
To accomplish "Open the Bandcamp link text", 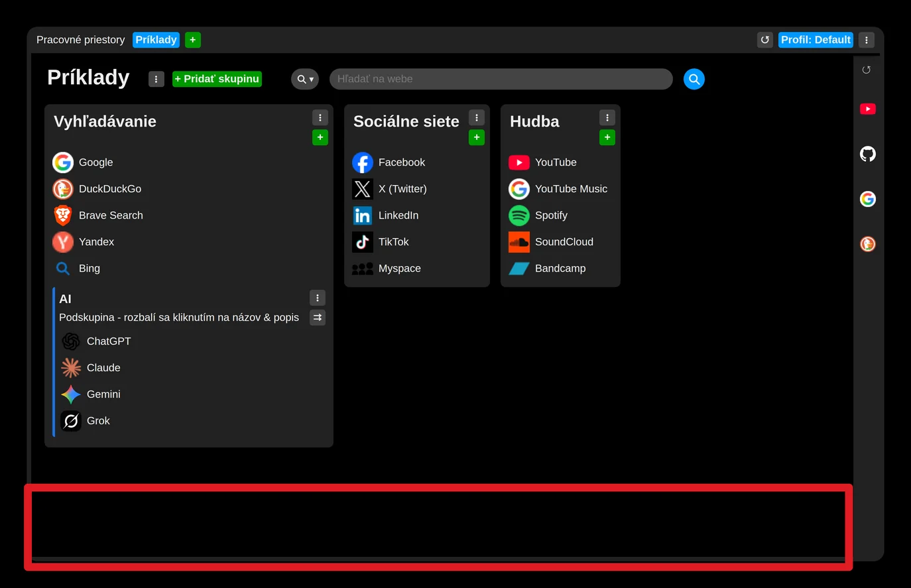I will coord(560,268).
